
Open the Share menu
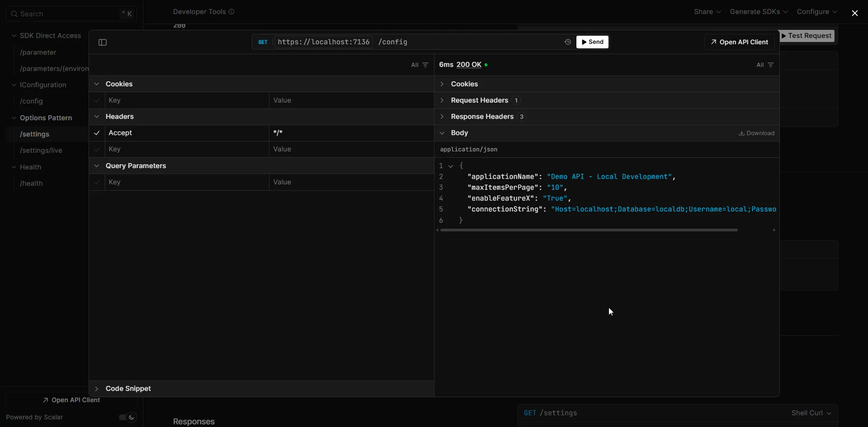coord(707,12)
